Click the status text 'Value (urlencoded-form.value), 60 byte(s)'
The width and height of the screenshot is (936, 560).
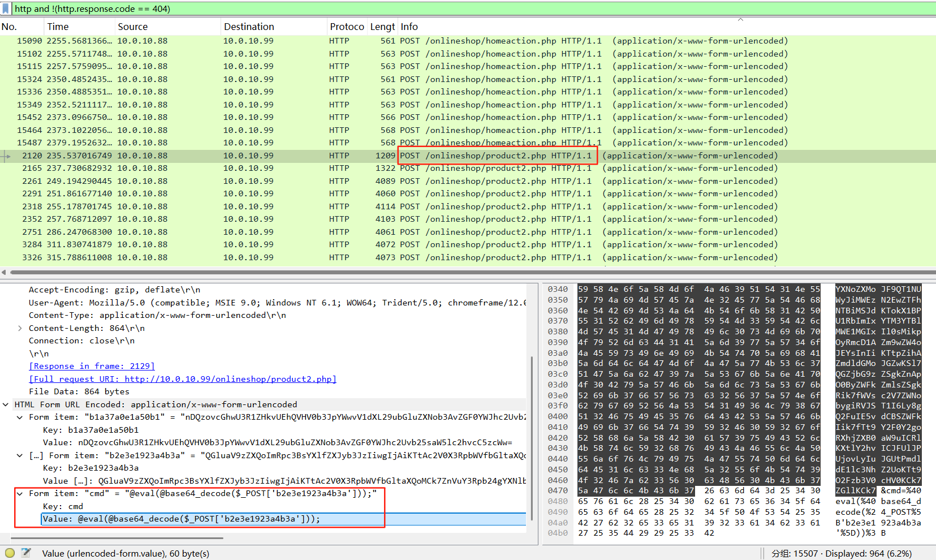[126, 553]
